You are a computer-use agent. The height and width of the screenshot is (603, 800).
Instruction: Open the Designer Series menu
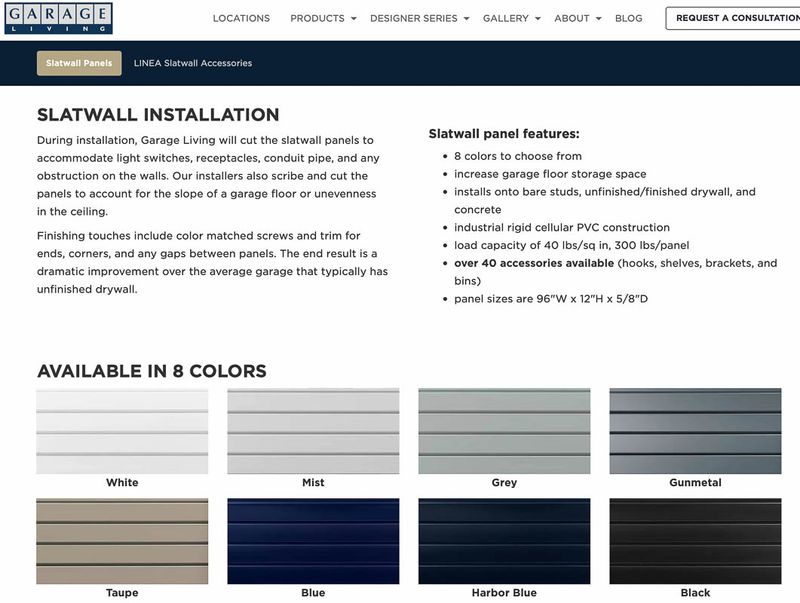coord(414,18)
